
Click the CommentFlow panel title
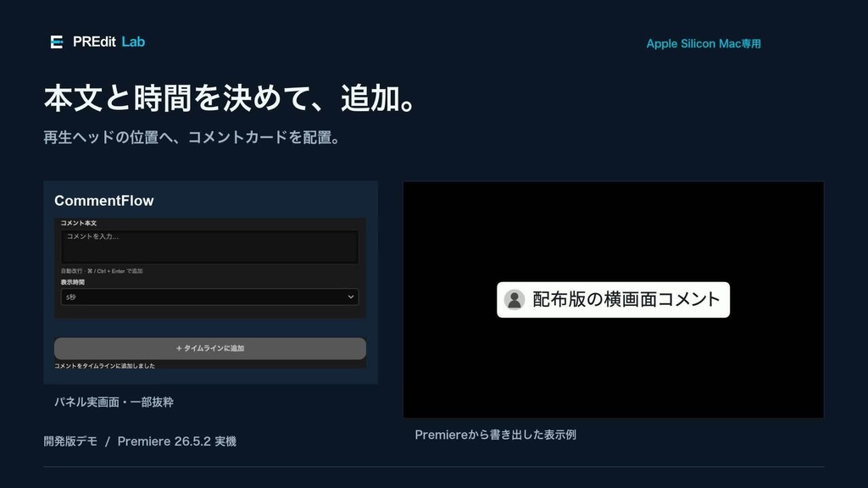104,201
